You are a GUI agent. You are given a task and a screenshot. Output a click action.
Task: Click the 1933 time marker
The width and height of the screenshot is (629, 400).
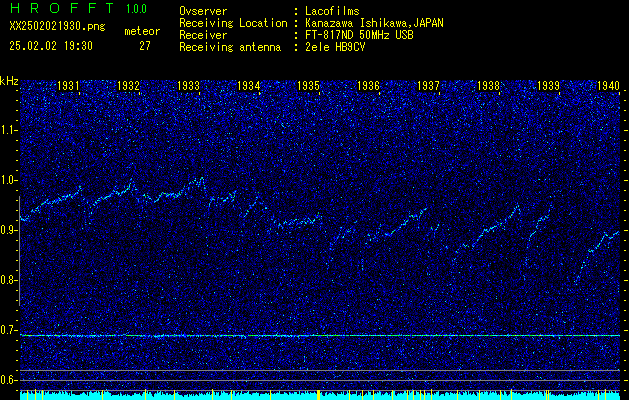pyautogui.click(x=188, y=85)
